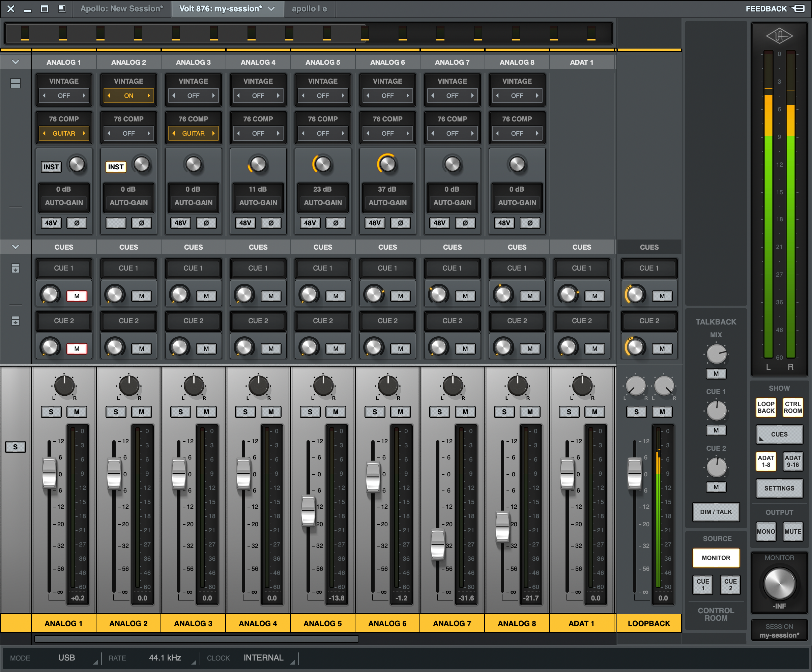Open the Volt 876 session dropdown
This screenshot has width=812, height=672.
click(271, 8)
